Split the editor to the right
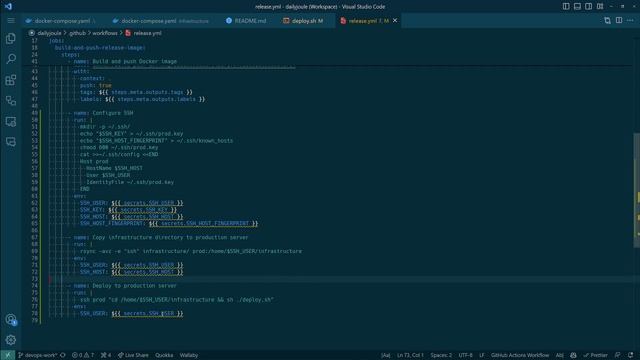The width and height of the screenshot is (640, 360). [x=619, y=20]
